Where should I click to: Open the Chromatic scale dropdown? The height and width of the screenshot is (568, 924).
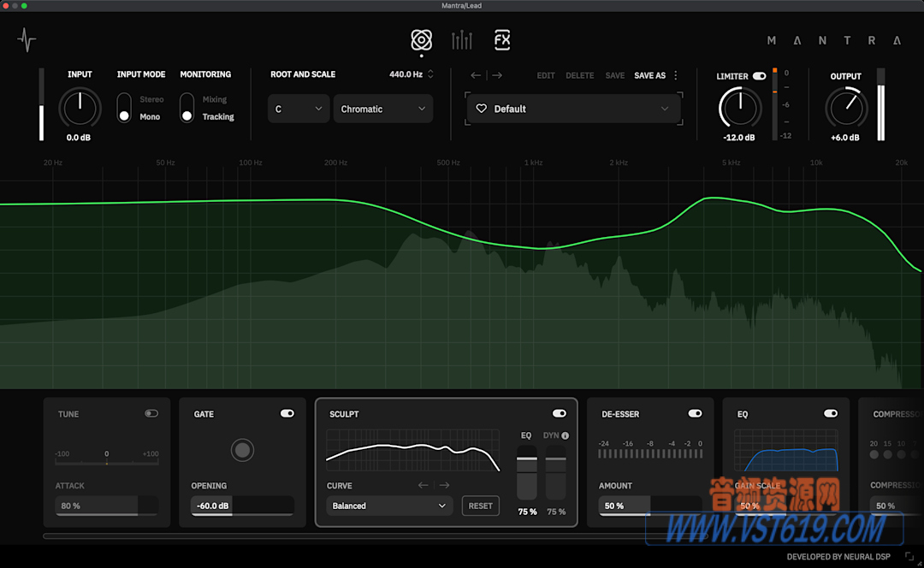pos(382,109)
